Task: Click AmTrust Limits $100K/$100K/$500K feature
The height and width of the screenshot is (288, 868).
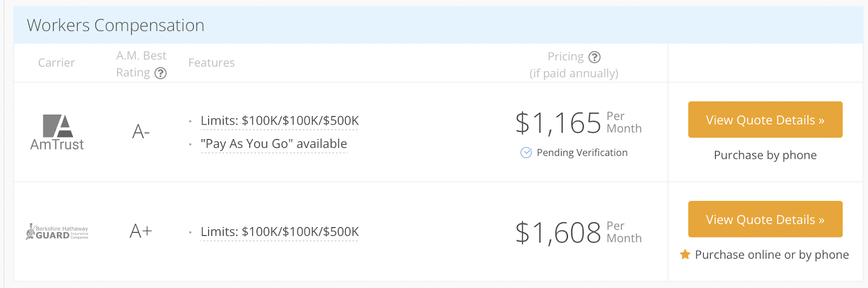Action: tap(279, 121)
